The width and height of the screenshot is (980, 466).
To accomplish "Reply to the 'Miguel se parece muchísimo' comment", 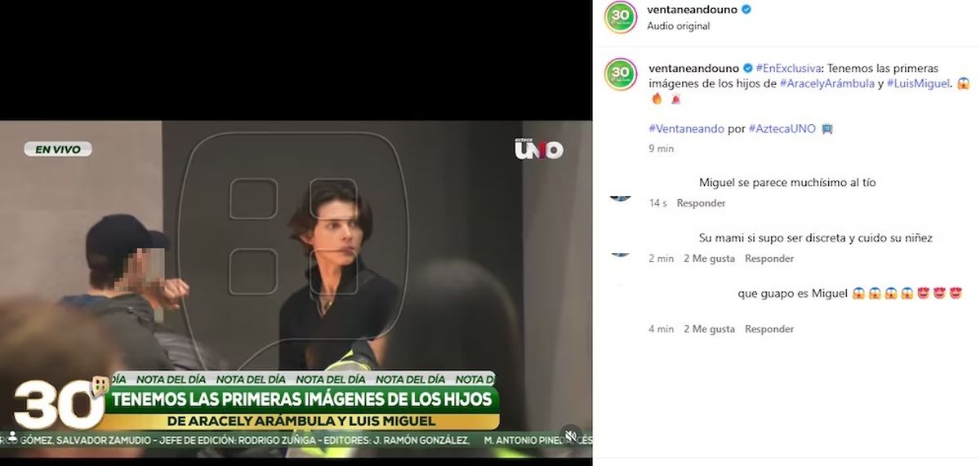I will pyautogui.click(x=701, y=203).
